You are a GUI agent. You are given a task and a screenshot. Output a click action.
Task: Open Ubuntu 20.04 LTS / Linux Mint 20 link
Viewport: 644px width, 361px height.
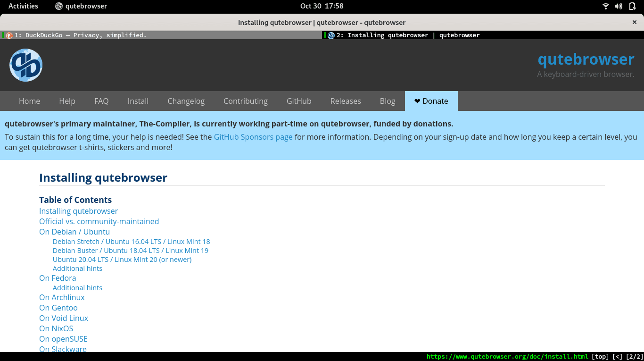pos(122,260)
